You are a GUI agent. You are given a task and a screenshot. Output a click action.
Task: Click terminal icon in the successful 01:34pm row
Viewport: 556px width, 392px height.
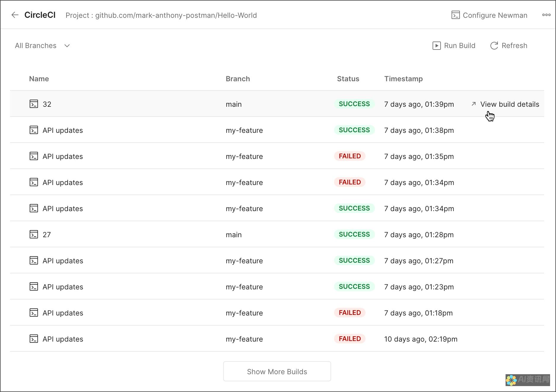[34, 208]
